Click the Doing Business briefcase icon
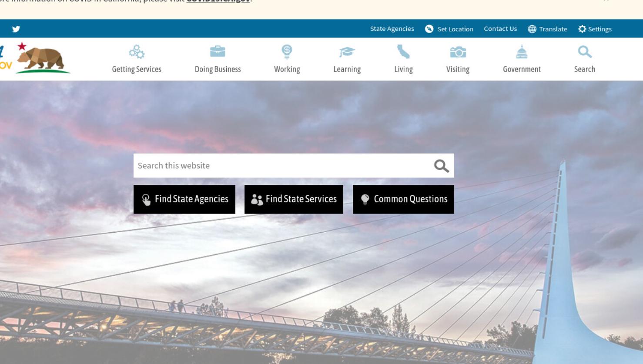643x364 pixels. [218, 52]
